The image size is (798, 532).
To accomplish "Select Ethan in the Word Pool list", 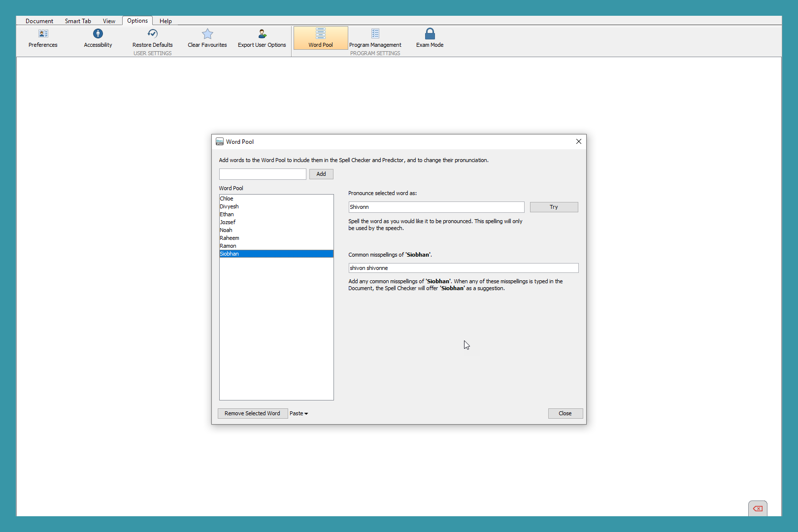I will 276,214.
